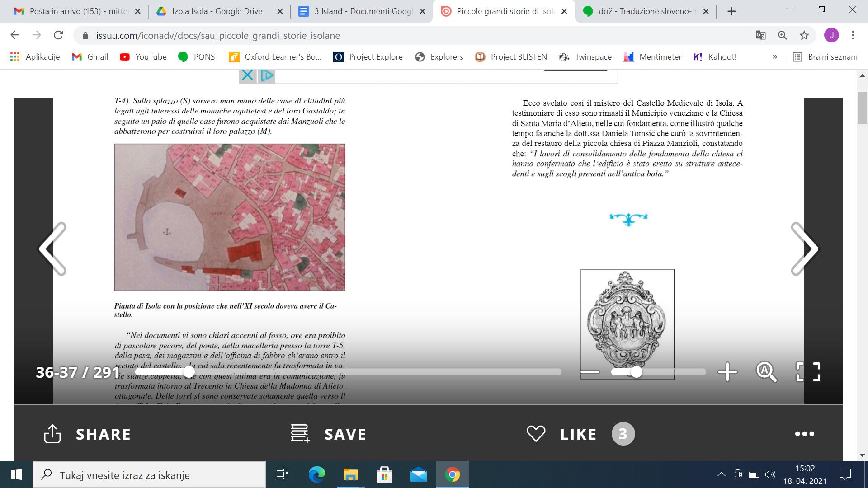This screenshot has width=868, height=488.
Task: Expand hidden bookmarks with chevron
Action: pyautogui.click(x=775, y=57)
